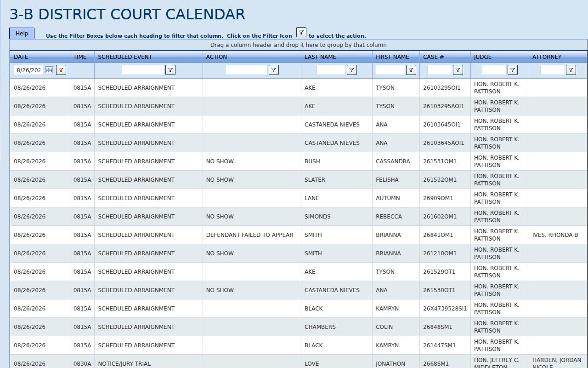Click the FIRST NAME column filter icon

point(411,70)
